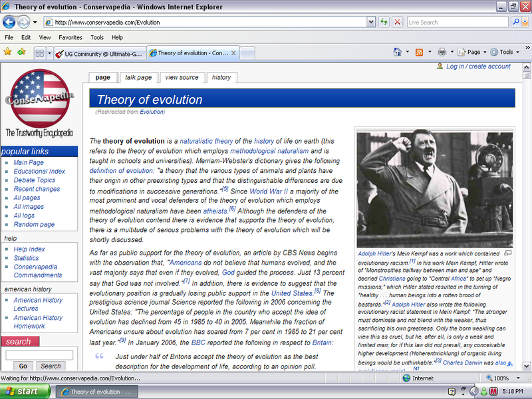Switch to the UG Community browser tab

tap(100, 54)
